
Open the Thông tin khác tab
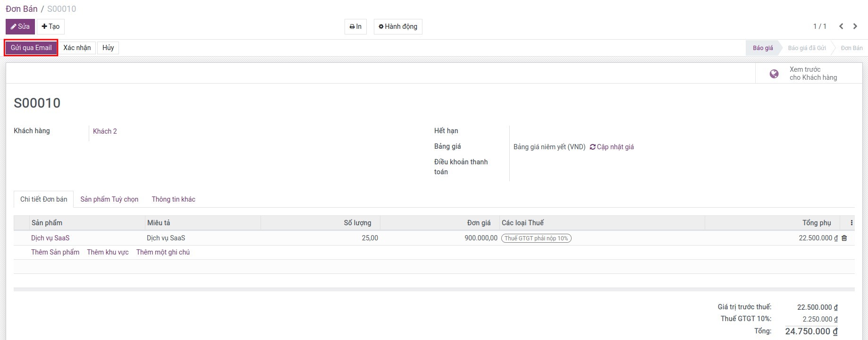[173, 199]
